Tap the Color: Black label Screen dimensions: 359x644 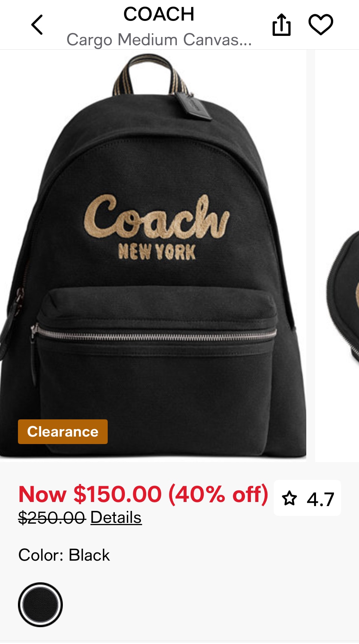click(64, 555)
